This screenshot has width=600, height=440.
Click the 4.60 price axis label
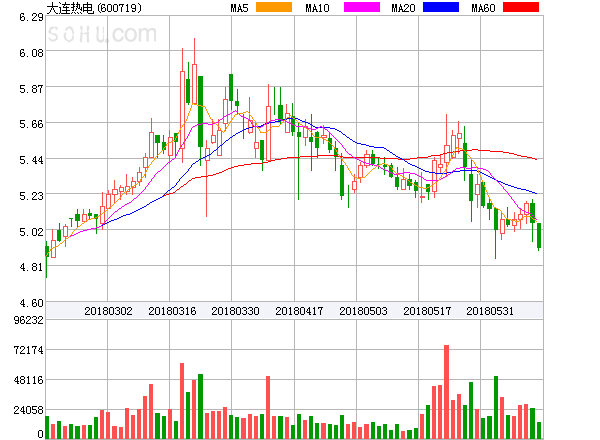coord(31,303)
